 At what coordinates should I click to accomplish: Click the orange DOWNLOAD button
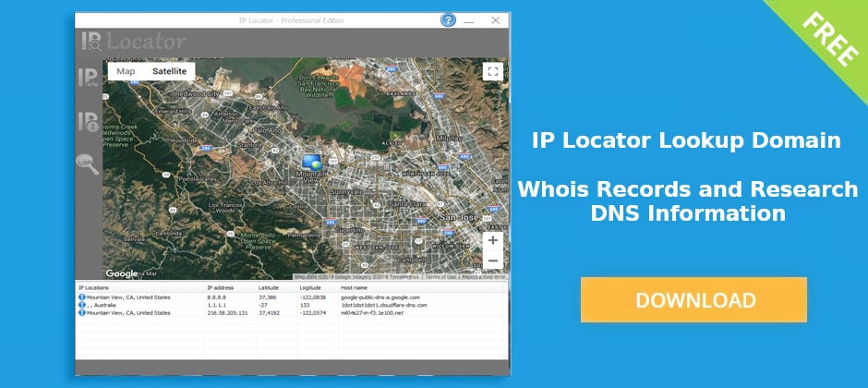click(x=693, y=299)
